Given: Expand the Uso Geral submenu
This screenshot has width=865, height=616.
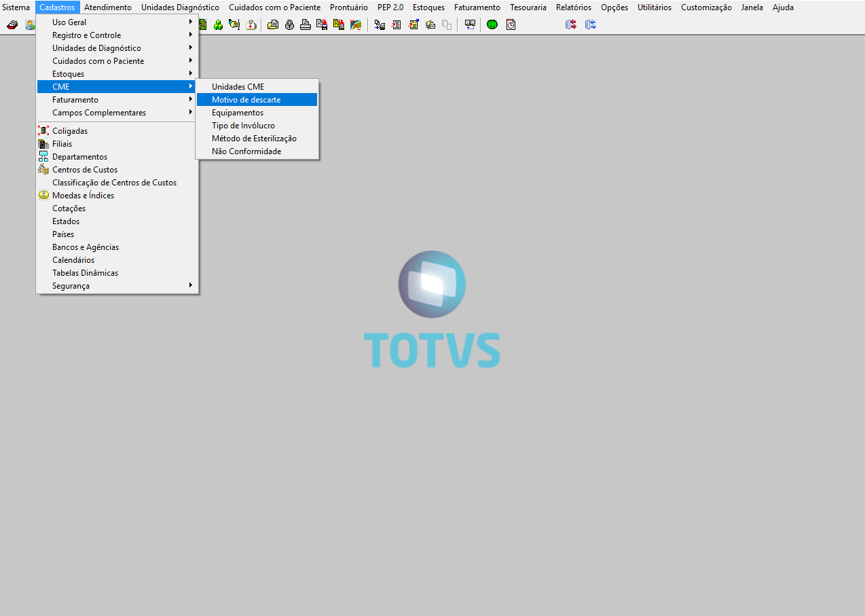Looking at the screenshot, I should (x=117, y=22).
